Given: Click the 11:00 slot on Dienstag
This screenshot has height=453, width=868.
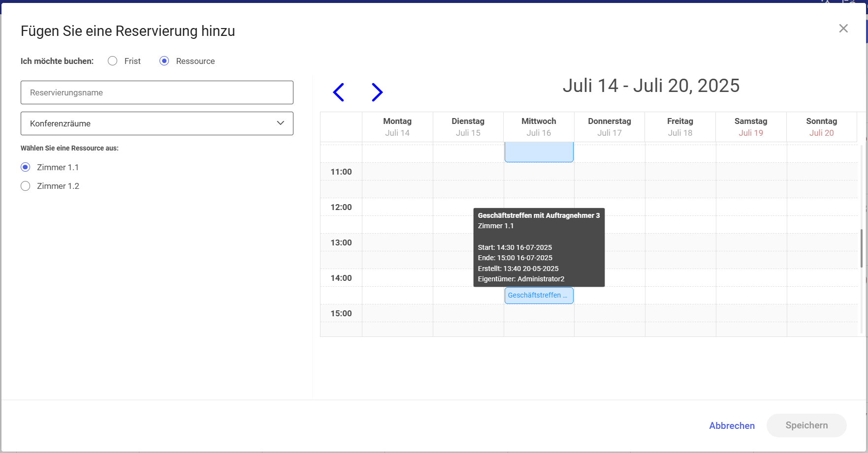Looking at the screenshot, I should [468, 172].
